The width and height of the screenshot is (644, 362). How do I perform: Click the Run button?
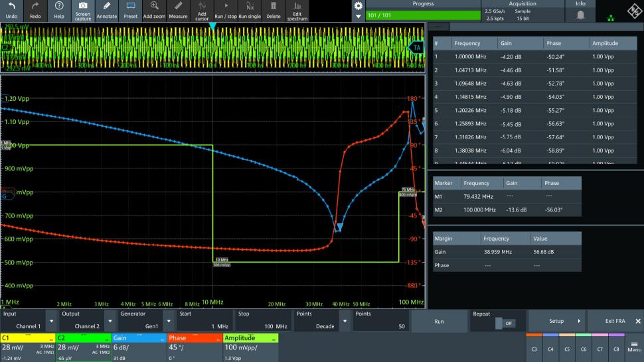[x=439, y=322]
